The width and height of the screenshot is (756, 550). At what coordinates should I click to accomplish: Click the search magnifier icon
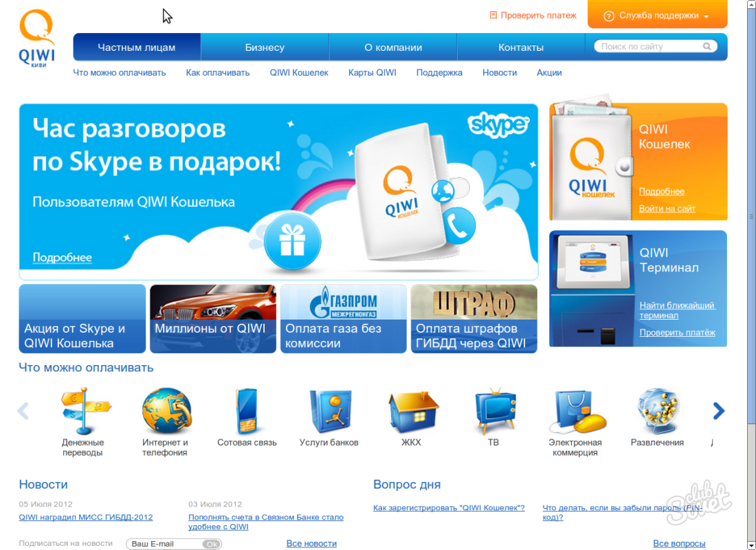point(707,47)
